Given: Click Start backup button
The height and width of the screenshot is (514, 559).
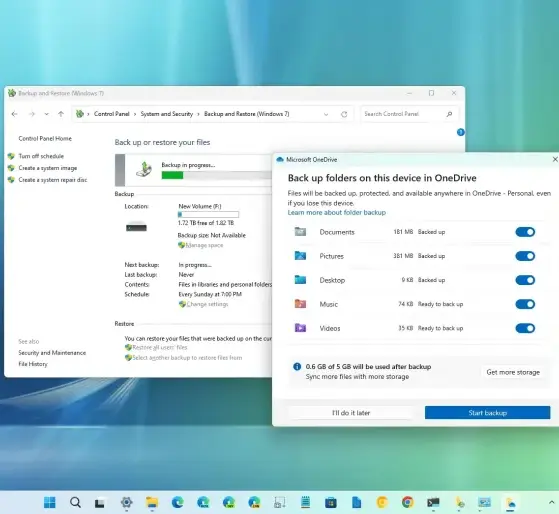Looking at the screenshot, I should [x=487, y=413].
